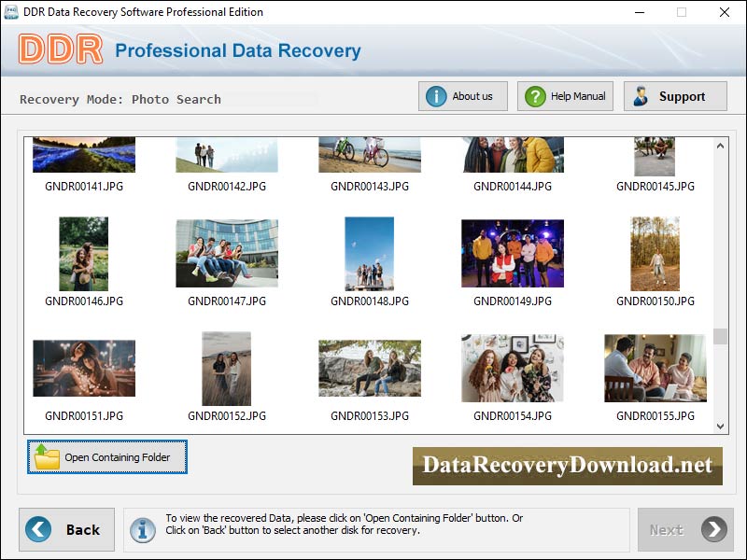Click the About us info icon
The width and height of the screenshot is (747, 560).
[x=435, y=95]
